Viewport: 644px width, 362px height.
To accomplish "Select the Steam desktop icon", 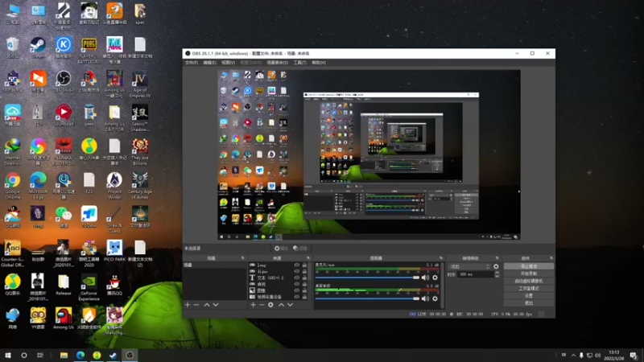I will pos(38,47).
